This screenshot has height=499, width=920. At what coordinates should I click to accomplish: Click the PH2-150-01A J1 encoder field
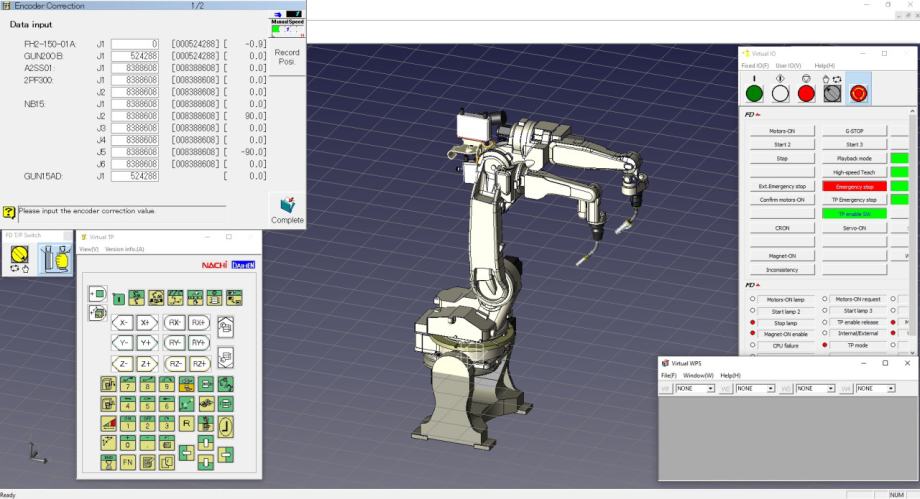(x=136, y=44)
